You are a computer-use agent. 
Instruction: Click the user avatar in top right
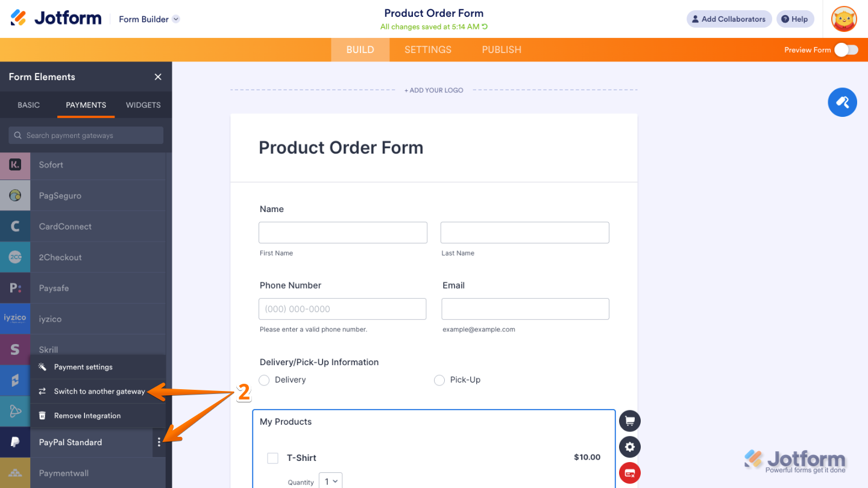point(844,19)
